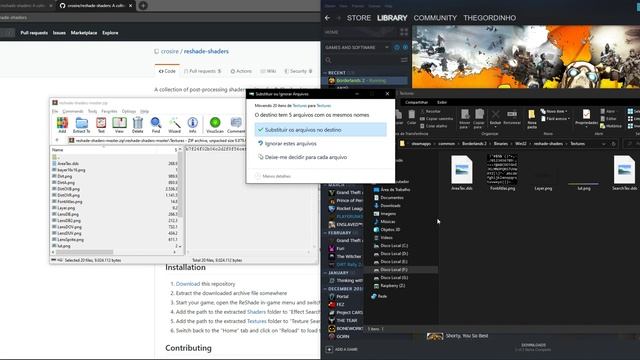Open the Steam COMMUNITY tab

coord(435,18)
